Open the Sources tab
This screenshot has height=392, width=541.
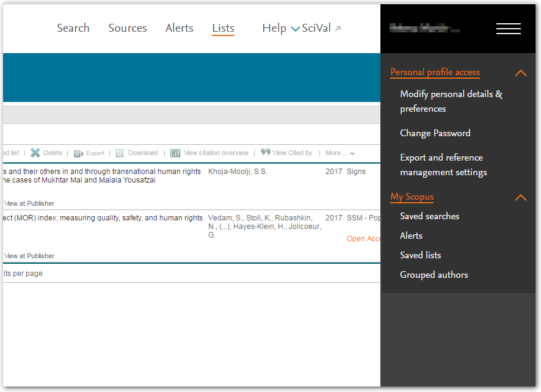coord(128,28)
